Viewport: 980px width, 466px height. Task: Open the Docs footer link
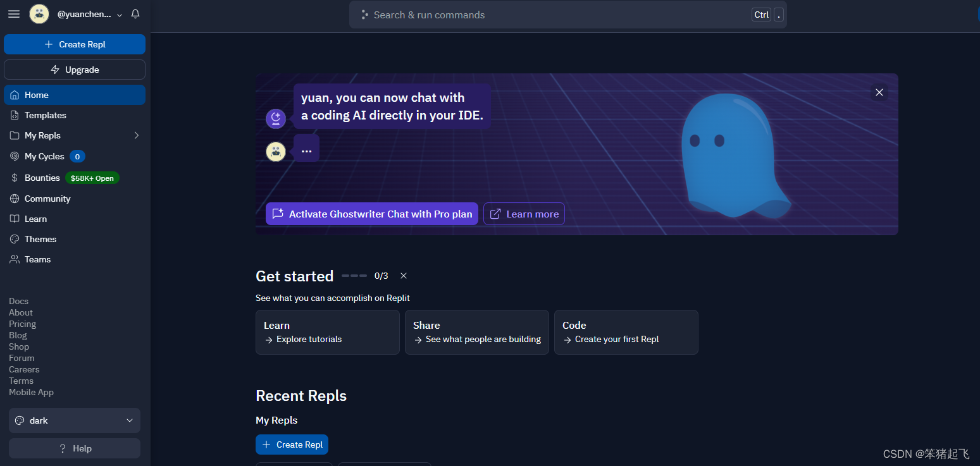18,301
